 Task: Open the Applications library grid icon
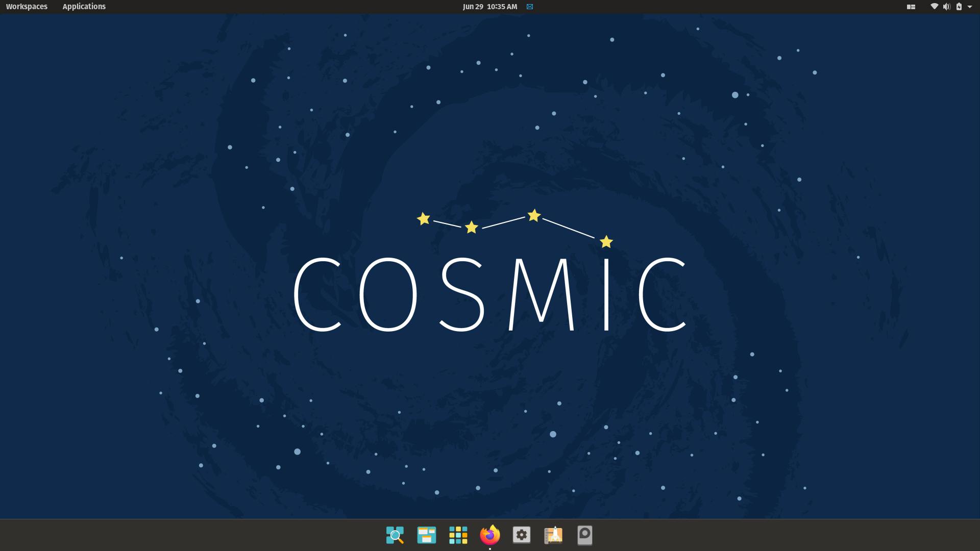coord(458,535)
